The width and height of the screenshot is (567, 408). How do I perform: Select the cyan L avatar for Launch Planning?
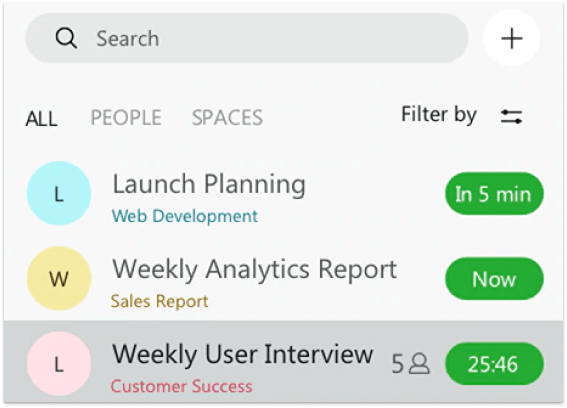coord(59,194)
